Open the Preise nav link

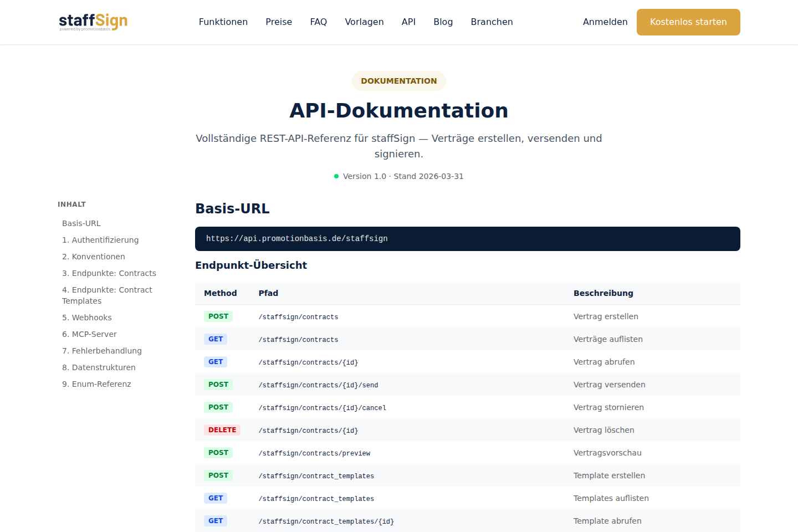279,22
